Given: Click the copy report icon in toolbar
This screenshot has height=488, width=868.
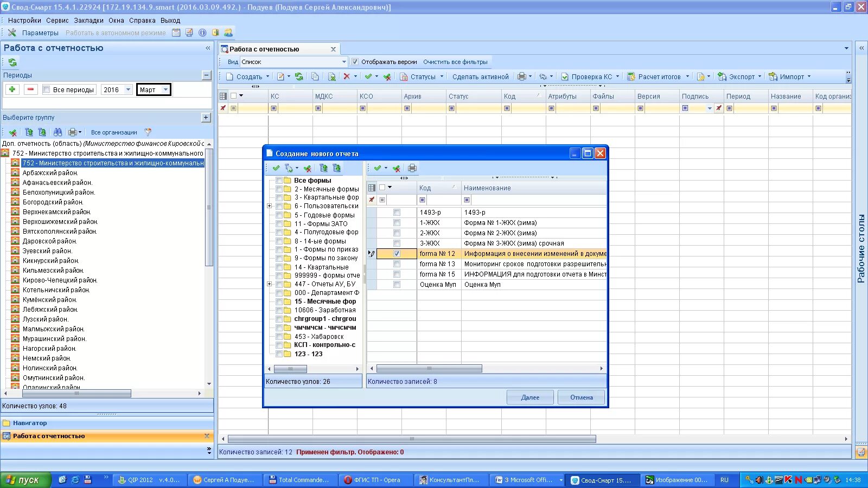Looking at the screenshot, I should 315,76.
